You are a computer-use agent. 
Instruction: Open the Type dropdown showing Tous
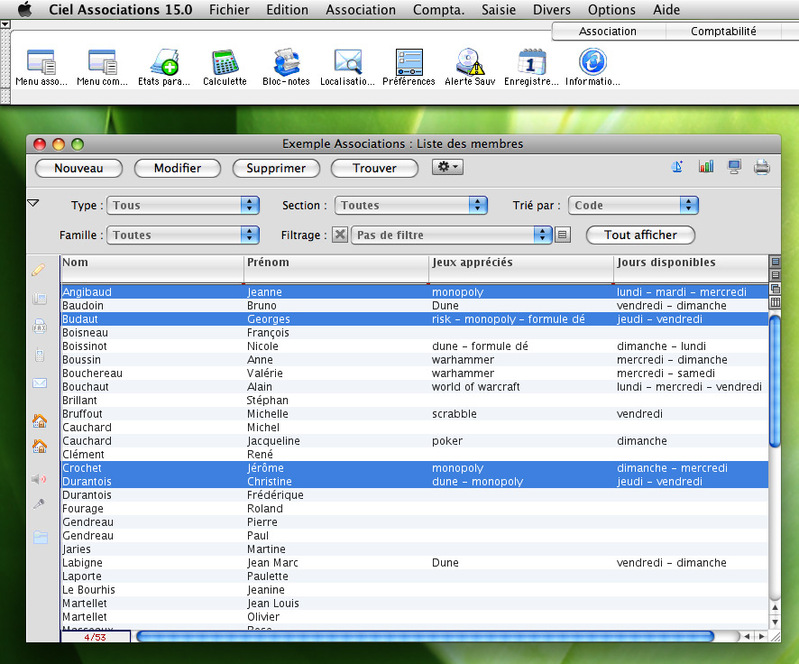(183, 205)
